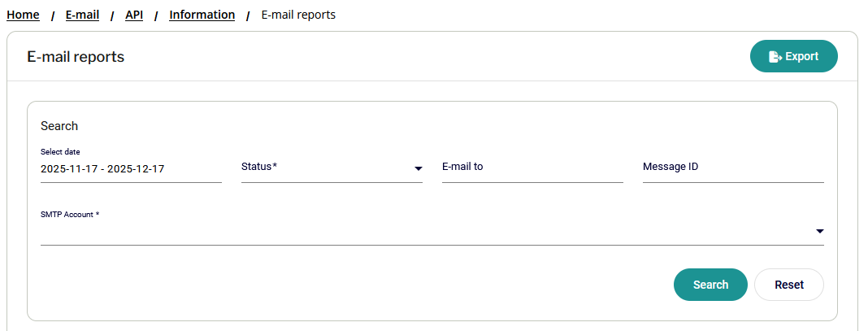Click the Search panel title text
This screenshot has width=868, height=331.
tap(59, 126)
